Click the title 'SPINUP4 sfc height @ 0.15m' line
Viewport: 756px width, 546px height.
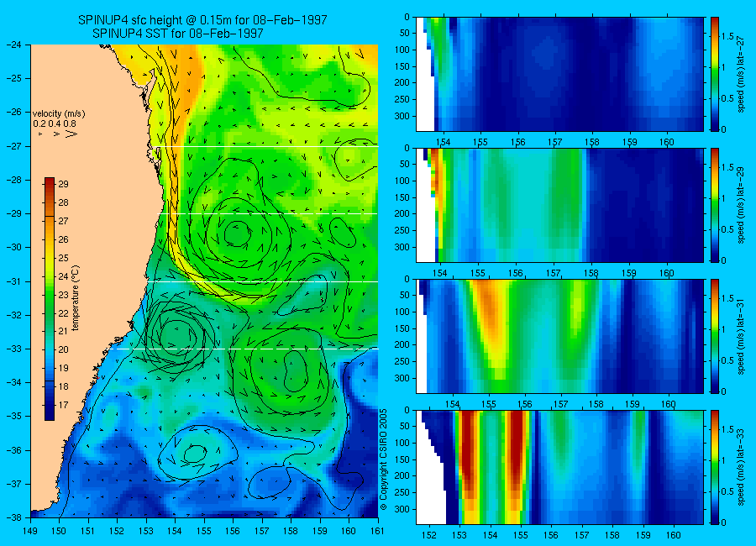point(202,20)
